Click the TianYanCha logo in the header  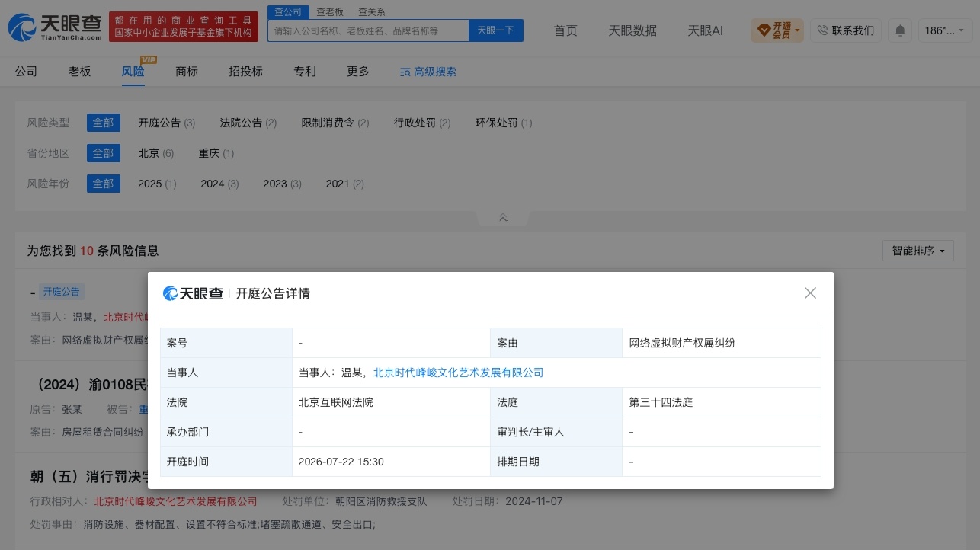55,27
